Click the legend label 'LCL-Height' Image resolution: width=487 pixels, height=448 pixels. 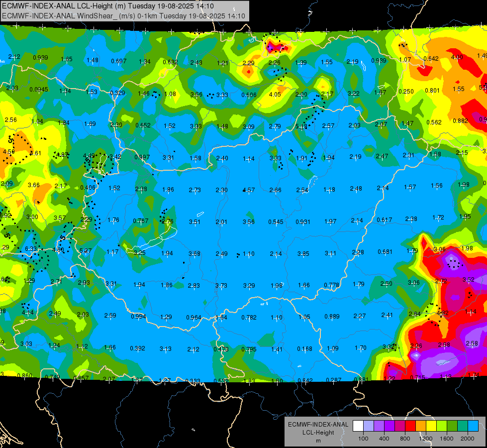click(318, 433)
